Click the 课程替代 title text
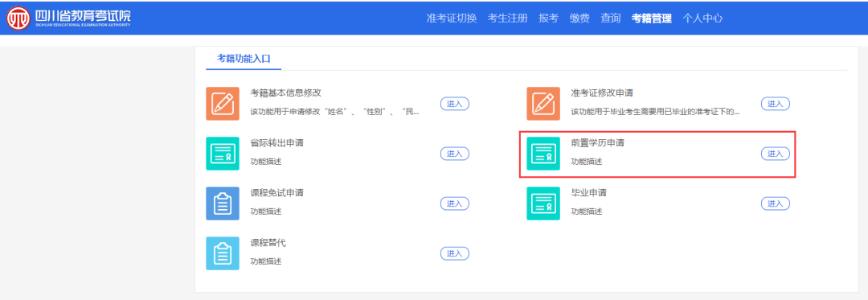 pyautogui.click(x=268, y=242)
